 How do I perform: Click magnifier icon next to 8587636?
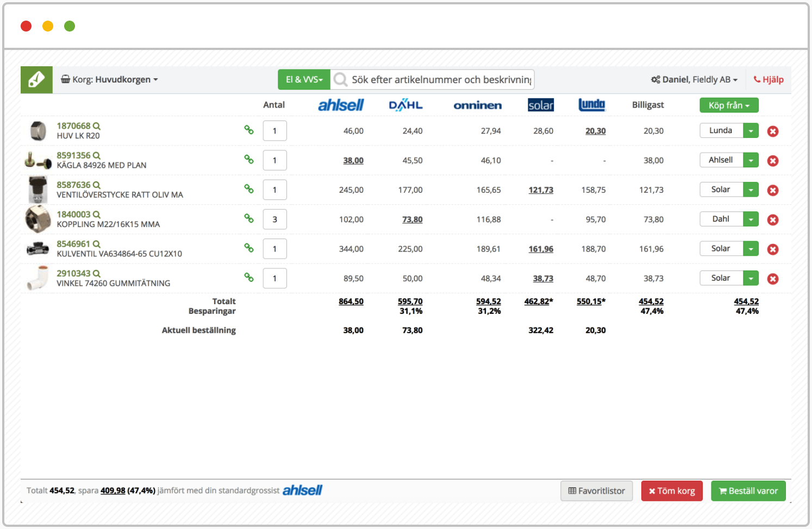pos(97,185)
